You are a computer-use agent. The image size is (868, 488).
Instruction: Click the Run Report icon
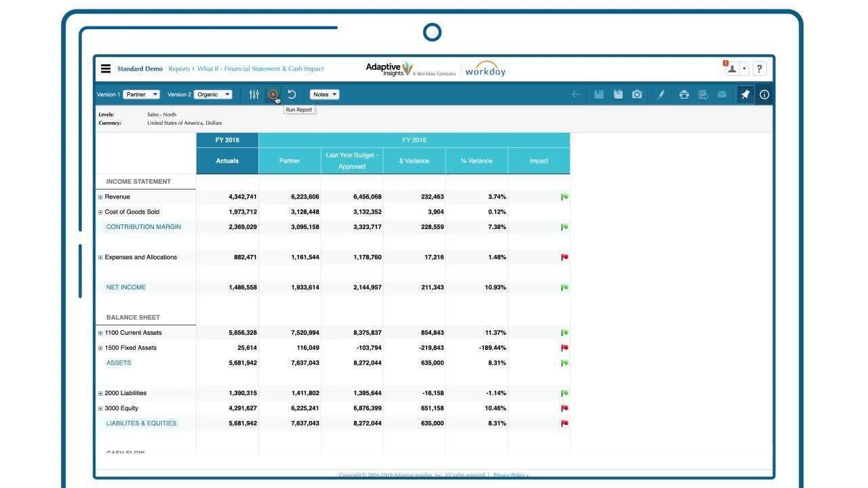(273, 95)
